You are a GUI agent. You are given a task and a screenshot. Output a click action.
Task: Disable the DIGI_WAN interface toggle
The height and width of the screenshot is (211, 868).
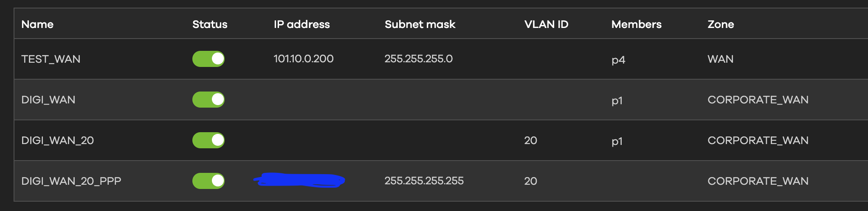pyautogui.click(x=208, y=100)
